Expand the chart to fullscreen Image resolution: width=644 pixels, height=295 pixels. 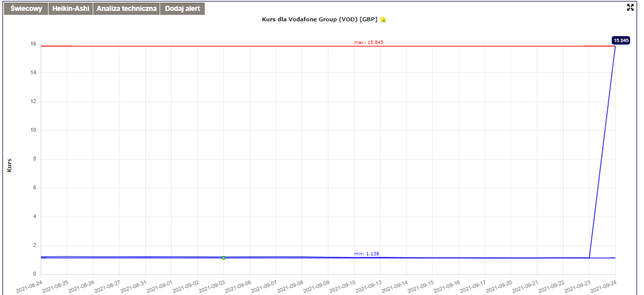pyautogui.click(x=631, y=7)
